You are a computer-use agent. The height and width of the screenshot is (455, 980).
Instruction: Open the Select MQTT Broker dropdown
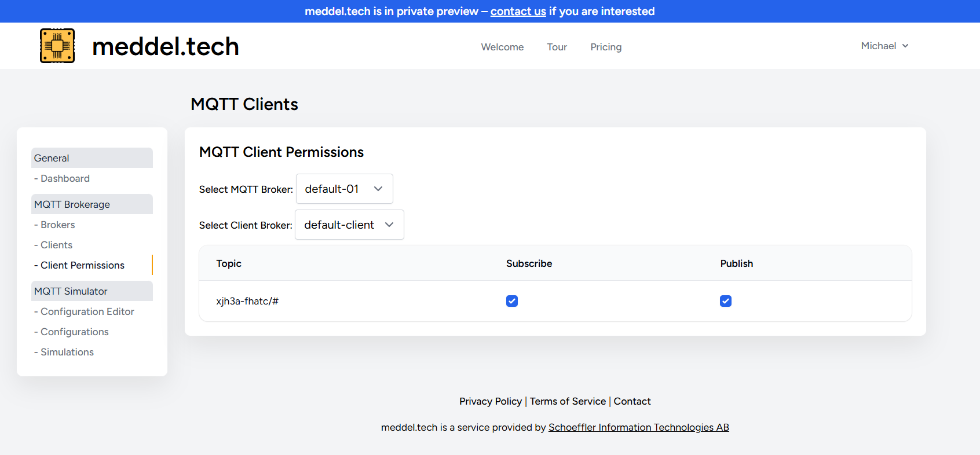[x=344, y=189]
